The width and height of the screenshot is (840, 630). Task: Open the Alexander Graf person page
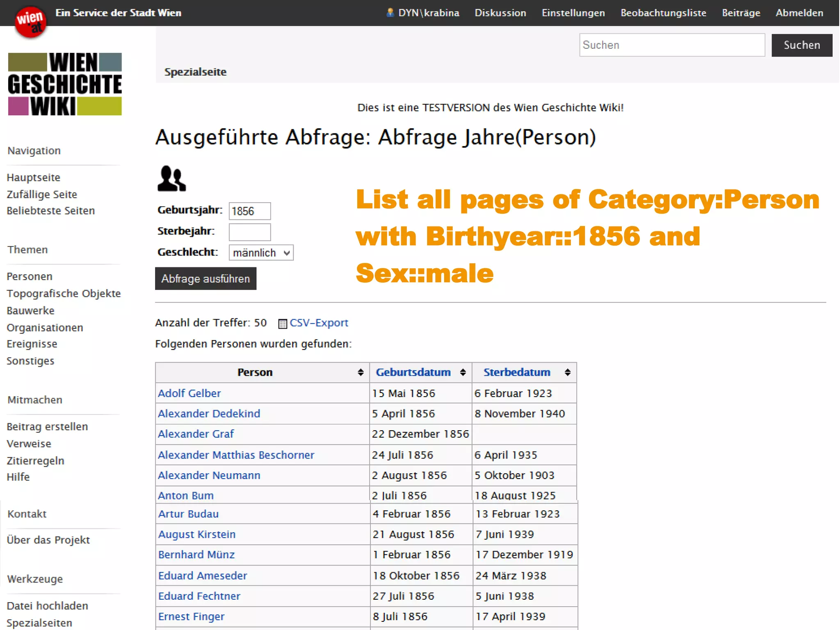196,434
